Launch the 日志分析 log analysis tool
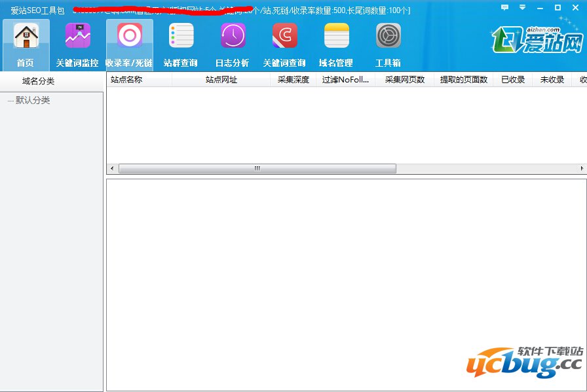The image size is (587, 392). coord(233,44)
